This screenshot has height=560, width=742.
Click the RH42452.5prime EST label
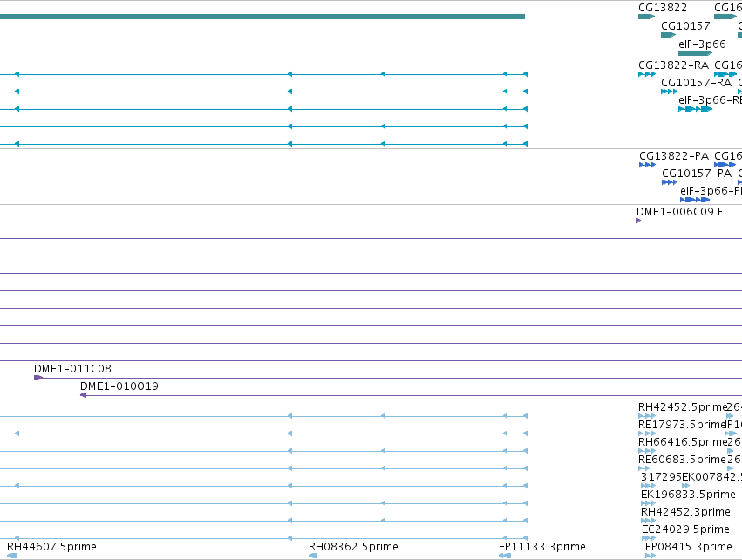point(683,407)
